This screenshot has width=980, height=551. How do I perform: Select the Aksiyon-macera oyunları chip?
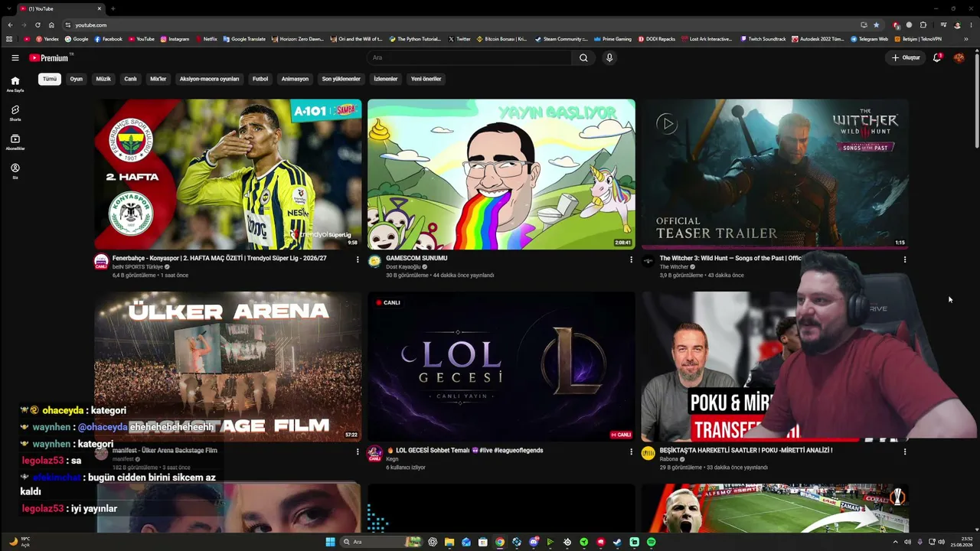coord(209,79)
